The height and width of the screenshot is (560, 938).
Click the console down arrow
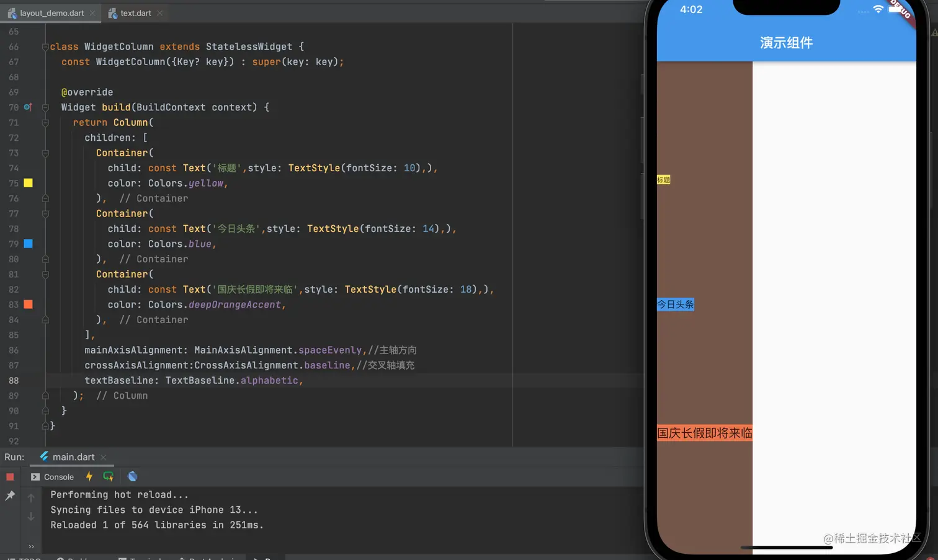click(31, 517)
